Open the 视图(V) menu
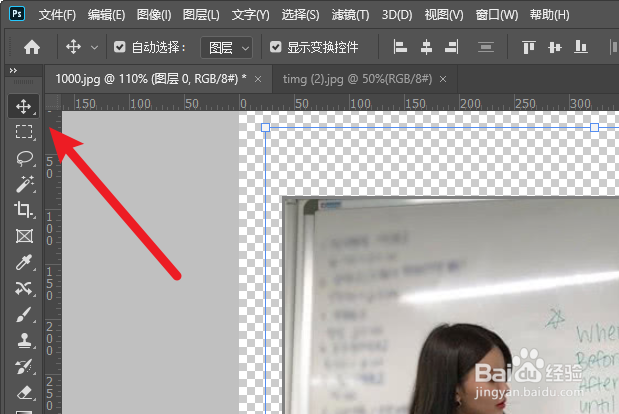The image size is (619, 414). (x=444, y=15)
